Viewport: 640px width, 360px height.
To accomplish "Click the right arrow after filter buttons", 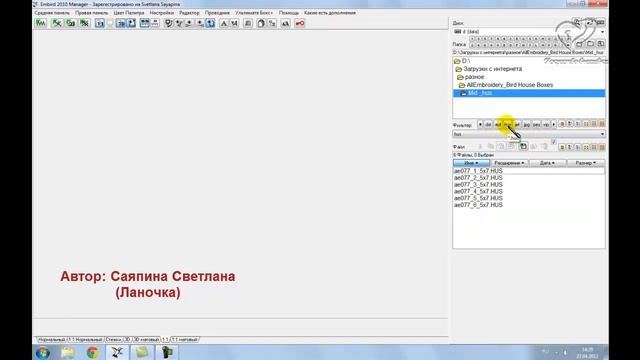I will pyautogui.click(x=554, y=124).
